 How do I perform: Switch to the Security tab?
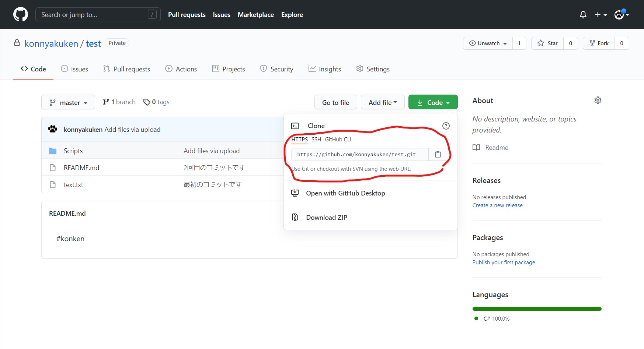coord(277,69)
